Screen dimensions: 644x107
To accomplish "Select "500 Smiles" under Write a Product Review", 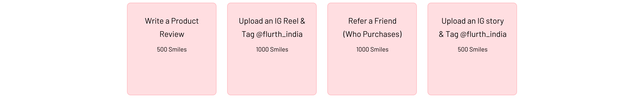I will 172,49.
